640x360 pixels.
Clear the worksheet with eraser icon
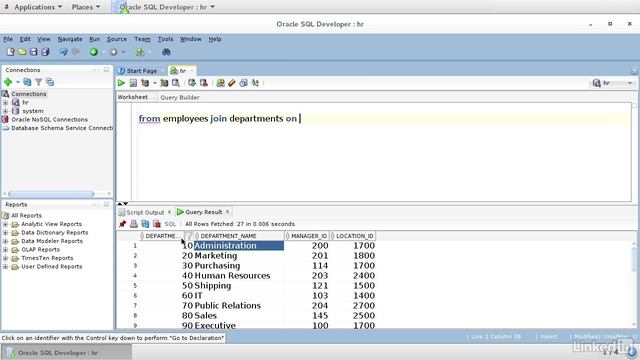231,83
